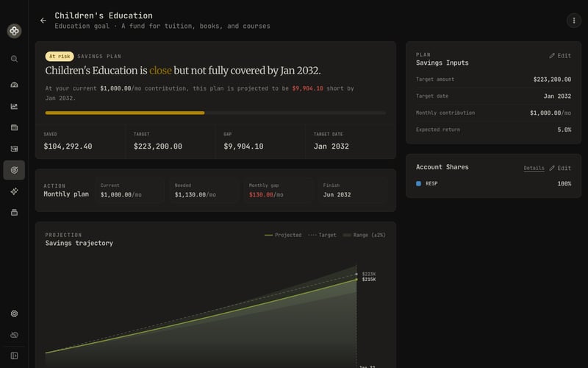Click the At risk status badge
This screenshot has width=588, height=368.
(60, 57)
